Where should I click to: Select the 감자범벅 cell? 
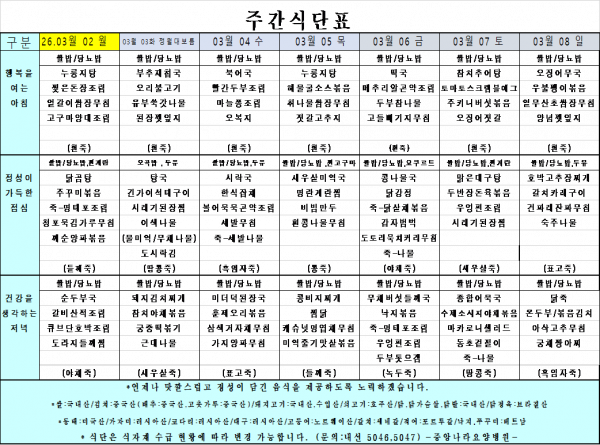[399, 223]
